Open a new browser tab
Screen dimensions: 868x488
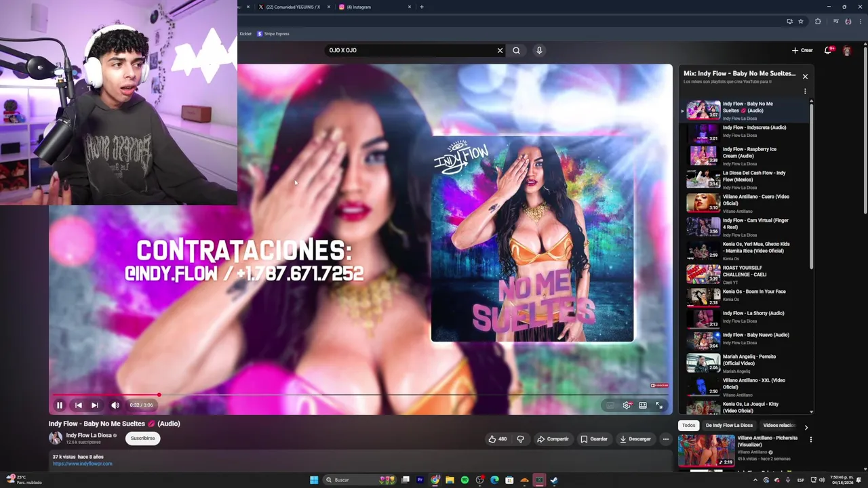(x=422, y=7)
